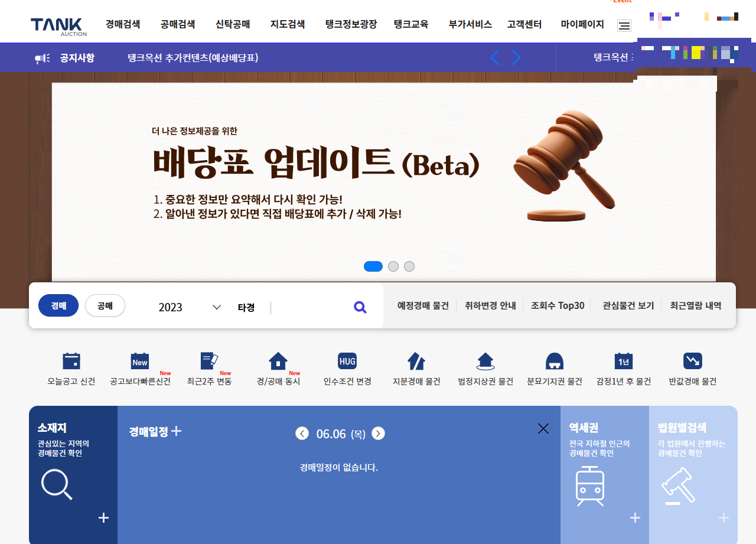Screen dimensions: 756x544
Task: Expand the 역세권 card plus
Action: (635, 518)
